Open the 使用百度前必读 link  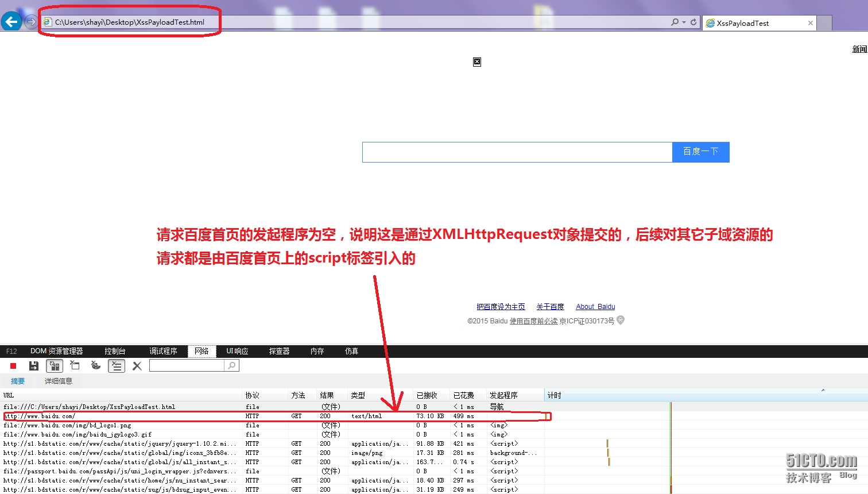click(x=534, y=321)
